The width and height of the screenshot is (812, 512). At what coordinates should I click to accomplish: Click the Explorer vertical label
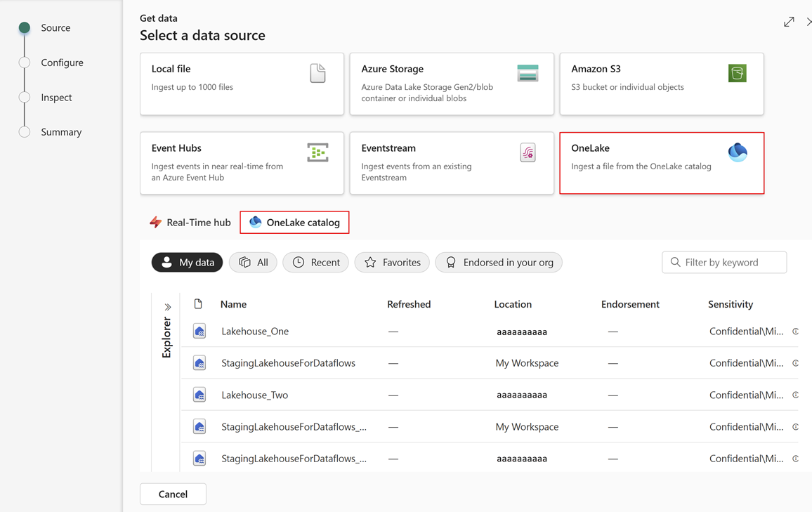(x=166, y=337)
